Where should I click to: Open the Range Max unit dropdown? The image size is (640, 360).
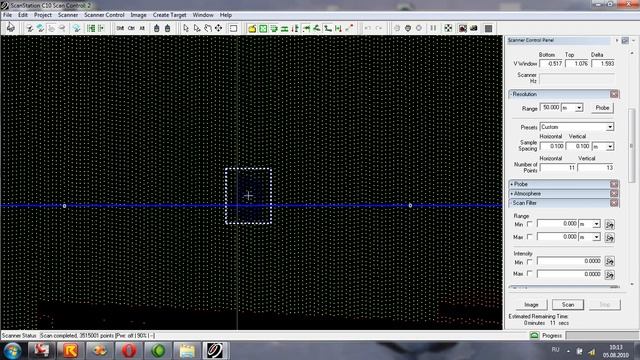pyautogui.click(x=596, y=237)
